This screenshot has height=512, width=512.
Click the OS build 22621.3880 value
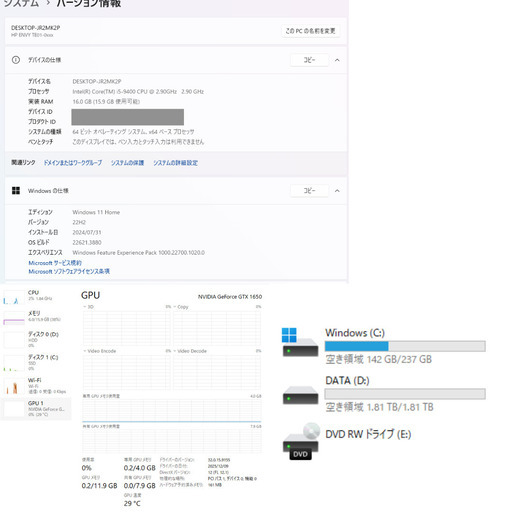(87, 242)
